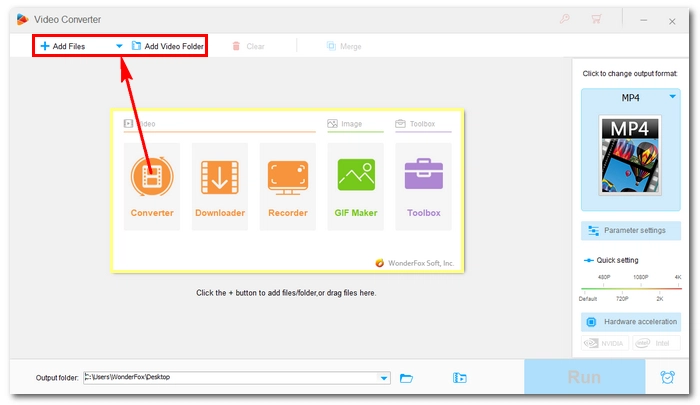This screenshot has width=700, height=405.
Task: Minimize the Video Converter window
Action: pyautogui.click(x=643, y=21)
